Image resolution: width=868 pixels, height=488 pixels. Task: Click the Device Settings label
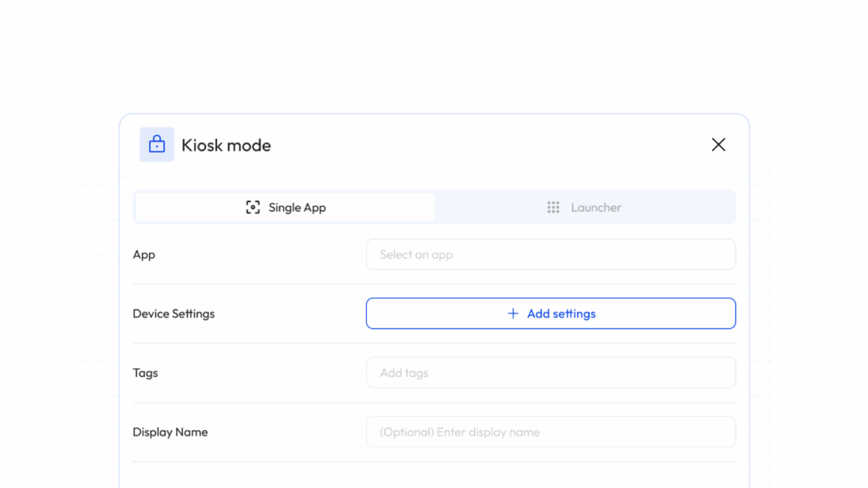[174, 313]
